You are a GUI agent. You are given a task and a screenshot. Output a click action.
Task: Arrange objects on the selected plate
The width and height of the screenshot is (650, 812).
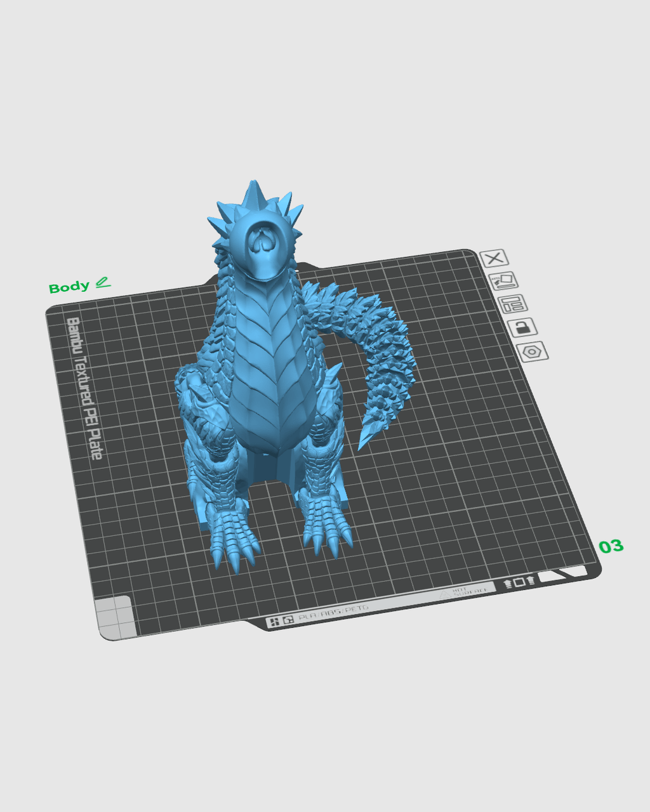(x=512, y=304)
